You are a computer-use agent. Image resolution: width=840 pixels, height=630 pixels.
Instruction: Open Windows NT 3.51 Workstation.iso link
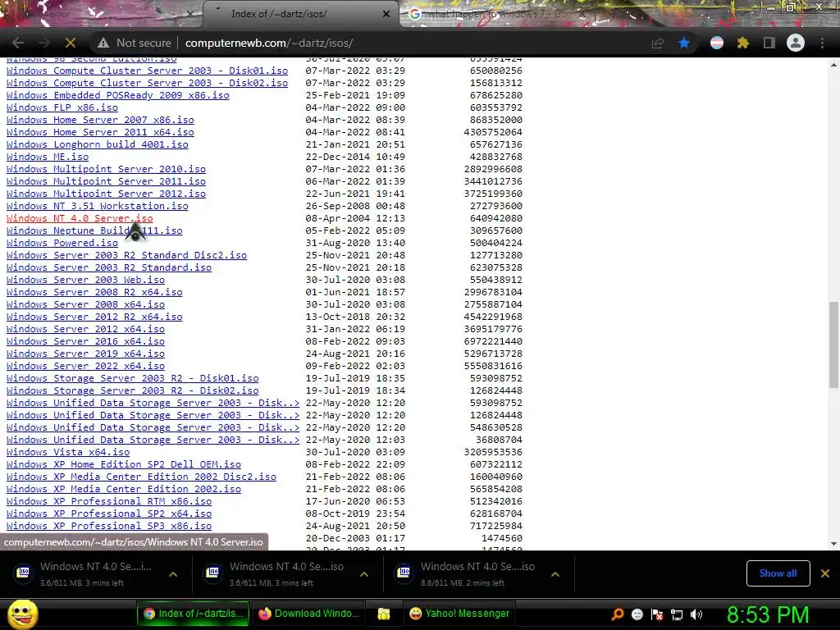tap(97, 206)
